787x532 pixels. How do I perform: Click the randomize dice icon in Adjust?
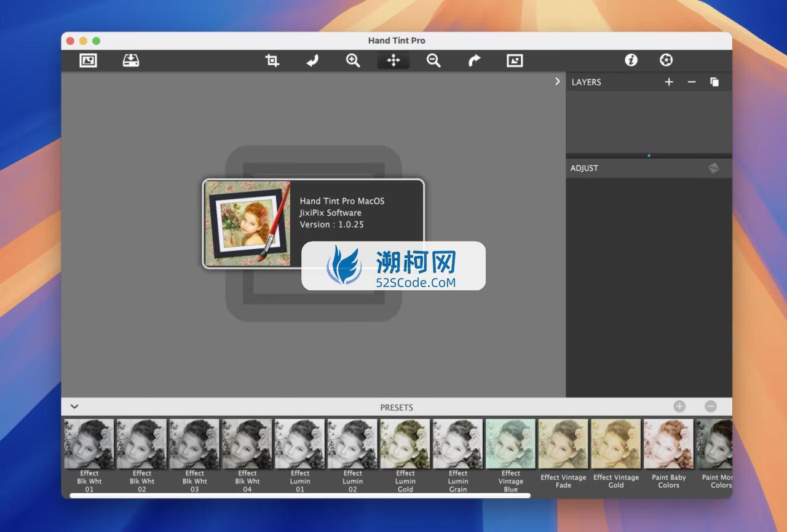pyautogui.click(x=713, y=168)
